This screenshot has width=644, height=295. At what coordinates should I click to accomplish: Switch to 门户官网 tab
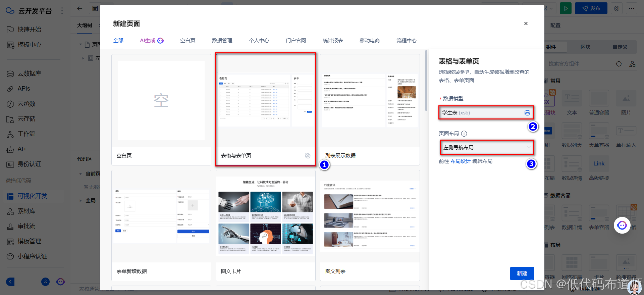tap(296, 41)
